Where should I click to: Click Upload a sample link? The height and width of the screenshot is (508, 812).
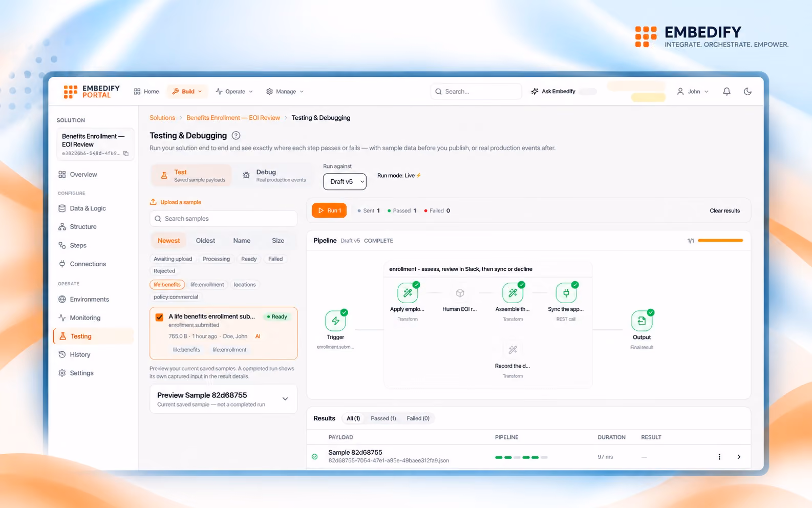pos(175,202)
